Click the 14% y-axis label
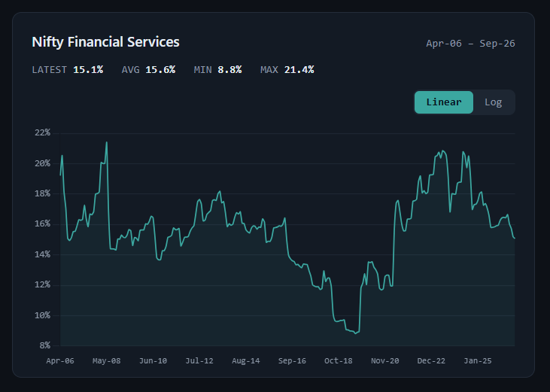This screenshot has height=392, width=550. click(x=42, y=254)
